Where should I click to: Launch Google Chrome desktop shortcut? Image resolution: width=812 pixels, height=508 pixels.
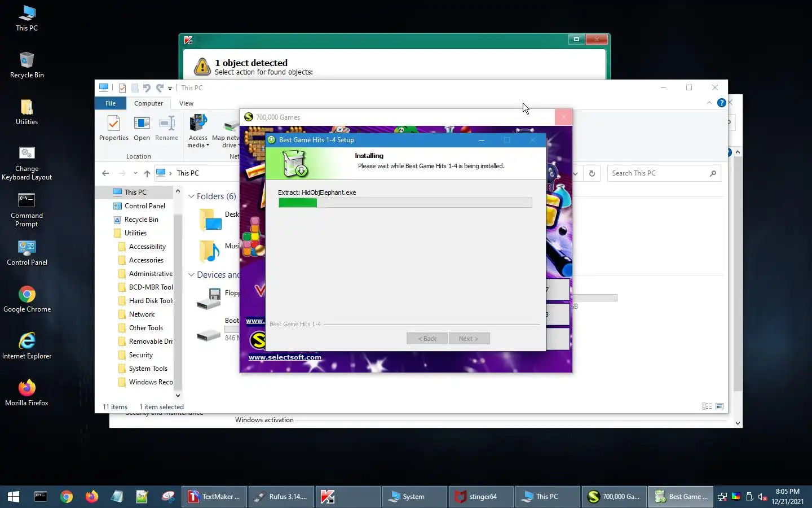[x=27, y=300]
